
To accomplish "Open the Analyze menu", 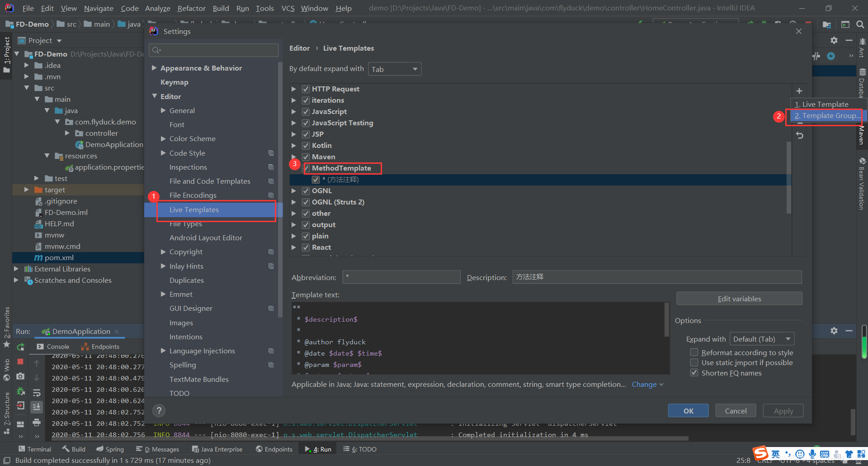I will pos(157,8).
